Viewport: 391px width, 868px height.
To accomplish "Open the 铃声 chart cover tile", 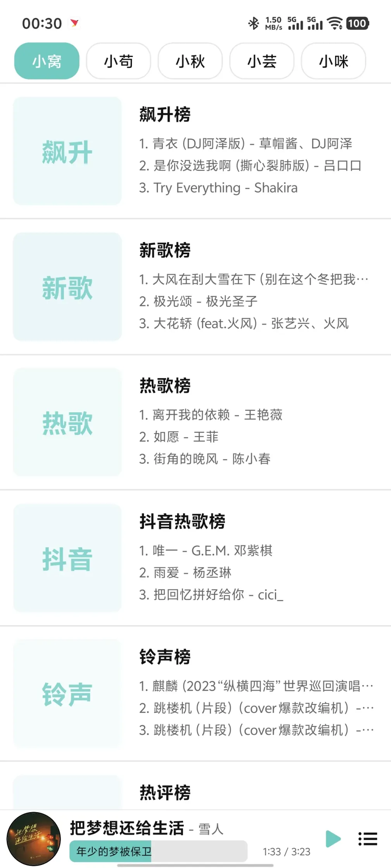I will 67,694.
